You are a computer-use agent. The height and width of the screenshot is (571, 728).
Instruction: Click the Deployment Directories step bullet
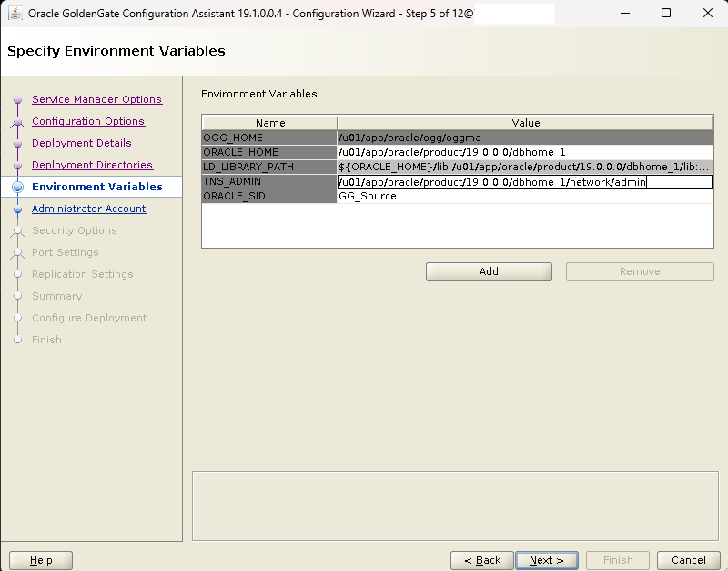[17, 166]
